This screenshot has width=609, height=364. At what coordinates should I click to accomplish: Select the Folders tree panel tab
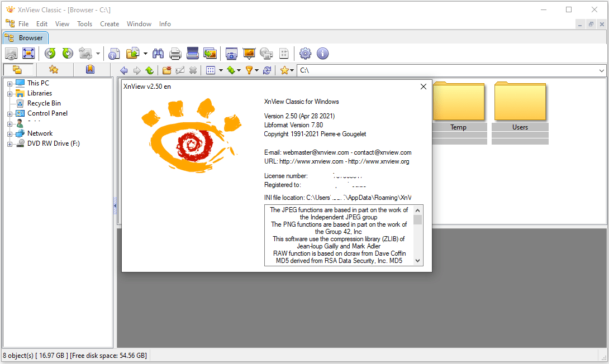point(17,70)
